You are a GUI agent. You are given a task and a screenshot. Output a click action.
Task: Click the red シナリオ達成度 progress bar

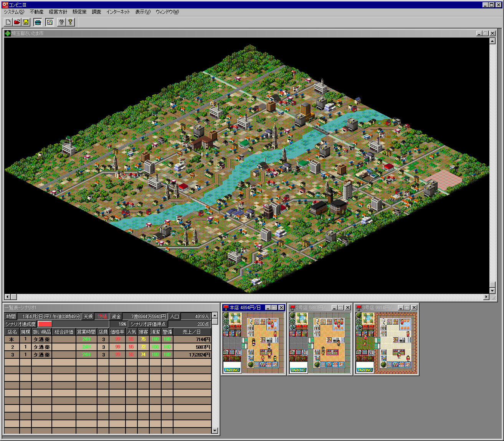pos(45,324)
